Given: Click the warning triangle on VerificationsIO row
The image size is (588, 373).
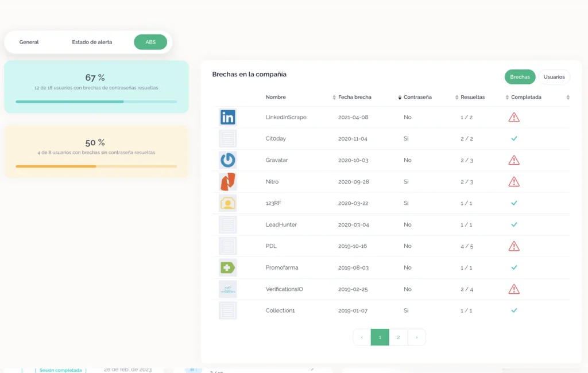Looking at the screenshot, I should (x=514, y=289).
